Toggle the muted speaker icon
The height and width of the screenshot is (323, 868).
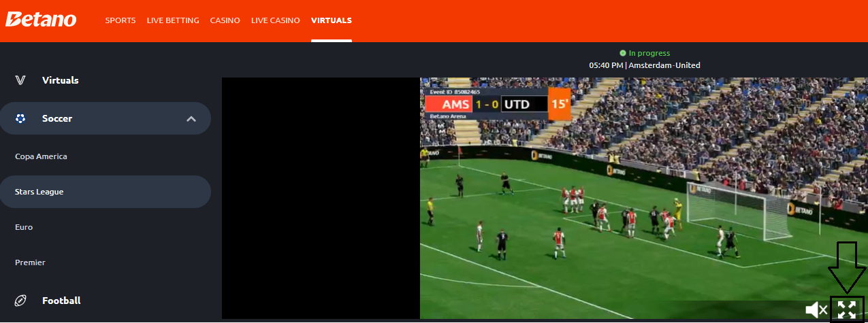tap(816, 310)
